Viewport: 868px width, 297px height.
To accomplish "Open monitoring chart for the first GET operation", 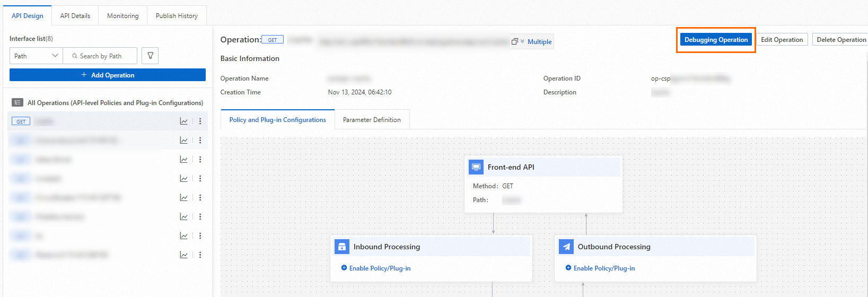I will [183, 121].
